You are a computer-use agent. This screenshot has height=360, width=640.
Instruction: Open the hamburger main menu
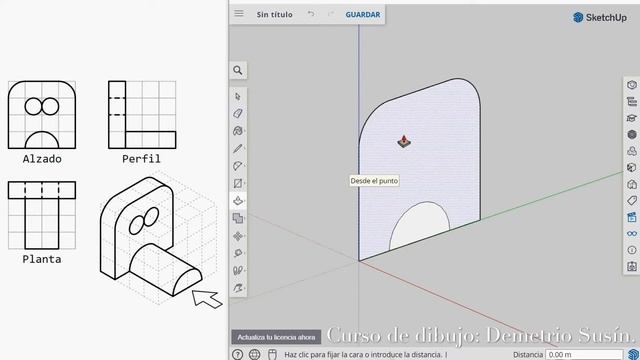tap(239, 13)
